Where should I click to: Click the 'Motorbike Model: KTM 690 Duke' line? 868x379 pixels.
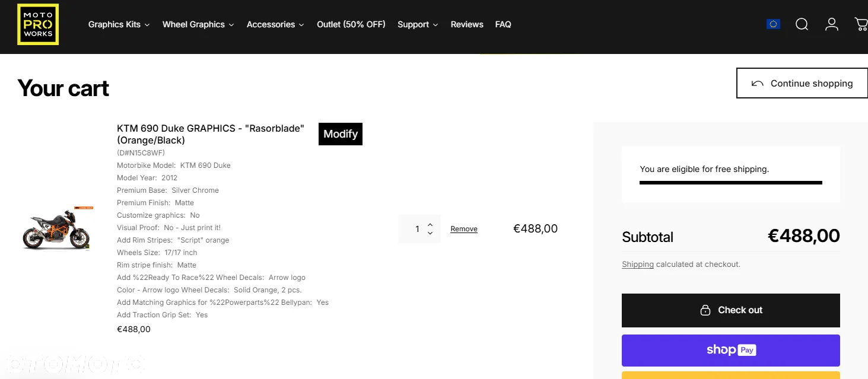pos(174,165)
